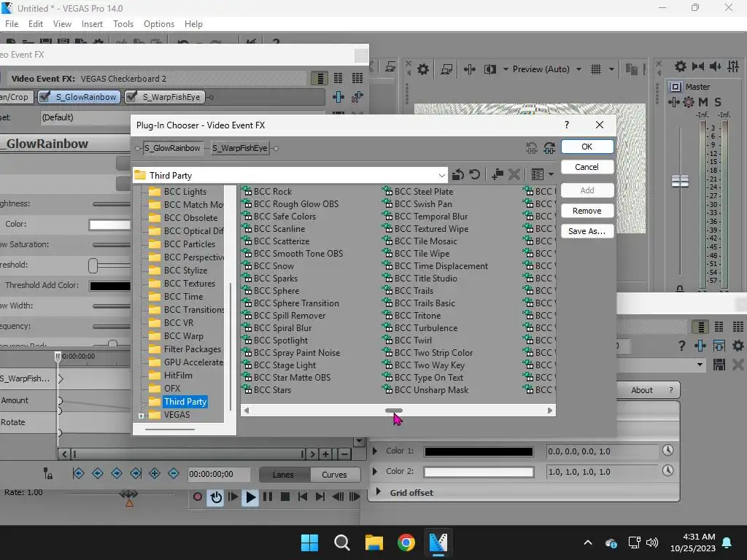The height and width of the screenshot is (560, 747).
Task: Go up one folder level in Plug-In Chooser
Action: [x=458, y=175]
